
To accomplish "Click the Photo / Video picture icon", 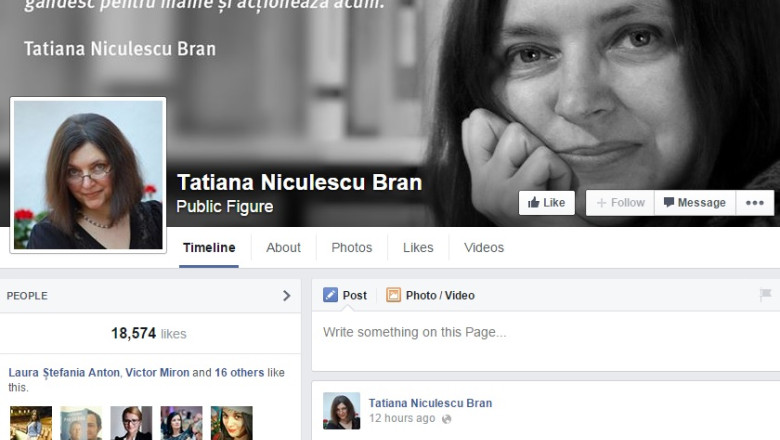I will pos(394,295).
